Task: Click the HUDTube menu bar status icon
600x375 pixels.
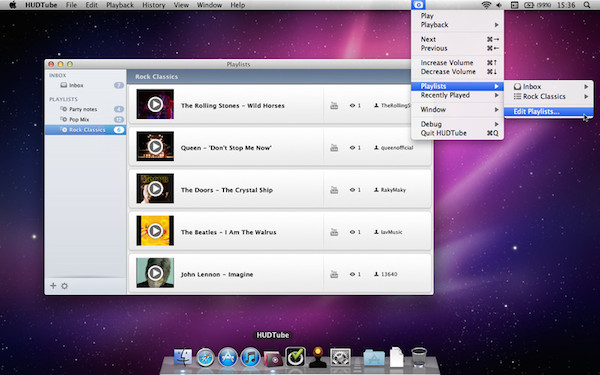Action: 418,5
